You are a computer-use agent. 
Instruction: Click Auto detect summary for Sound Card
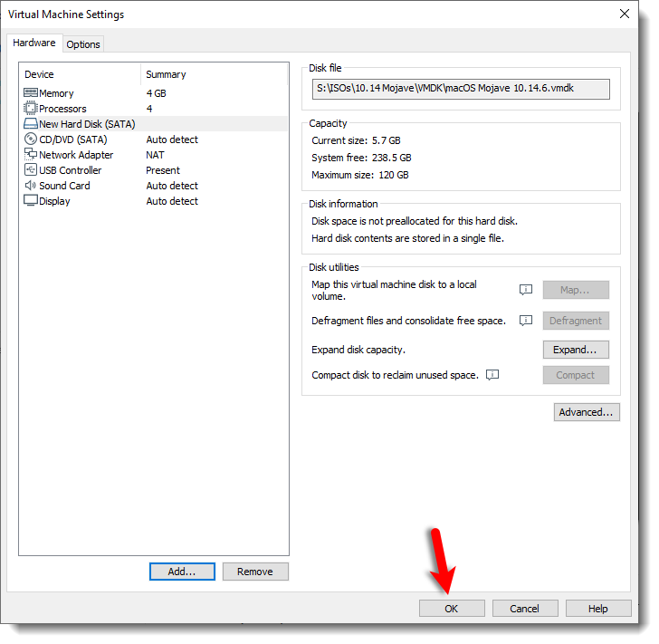point(172,186)
